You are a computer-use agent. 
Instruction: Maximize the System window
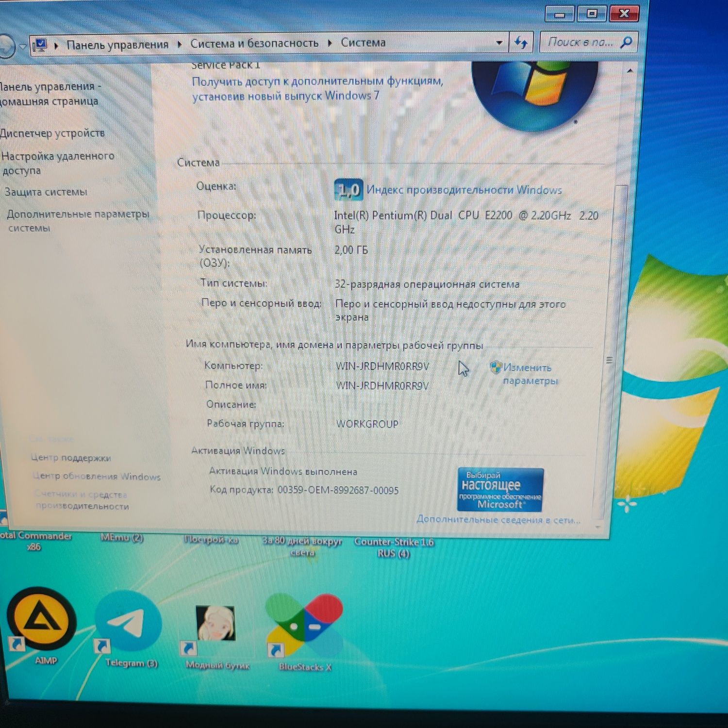pos(592,14)
